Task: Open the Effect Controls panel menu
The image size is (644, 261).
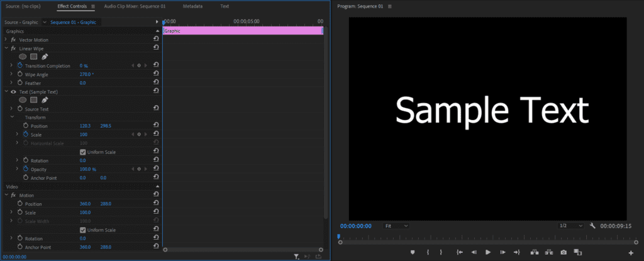Action: [x=93, y=6]
